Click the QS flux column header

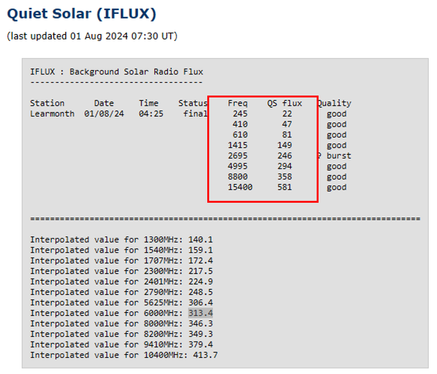(x=284, y=103)
